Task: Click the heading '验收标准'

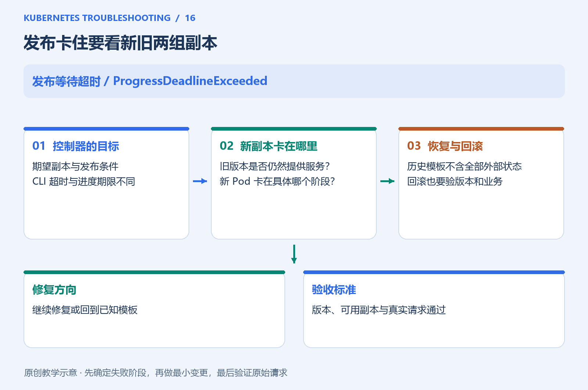Action: point(334,290)
